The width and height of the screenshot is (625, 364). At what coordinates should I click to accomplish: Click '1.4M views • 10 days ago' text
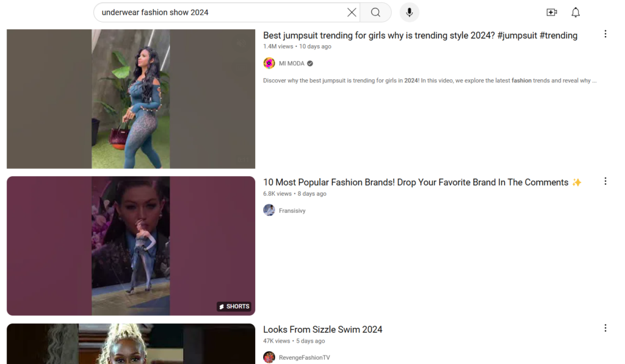(x=297, y=46)
